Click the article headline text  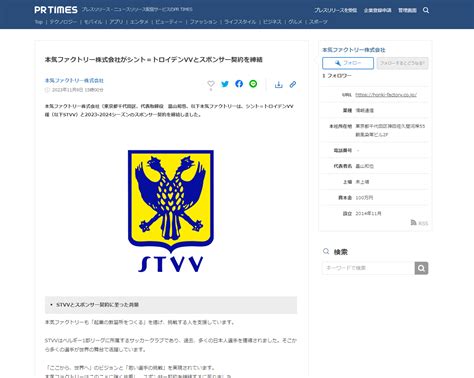[x=154, y=60]
